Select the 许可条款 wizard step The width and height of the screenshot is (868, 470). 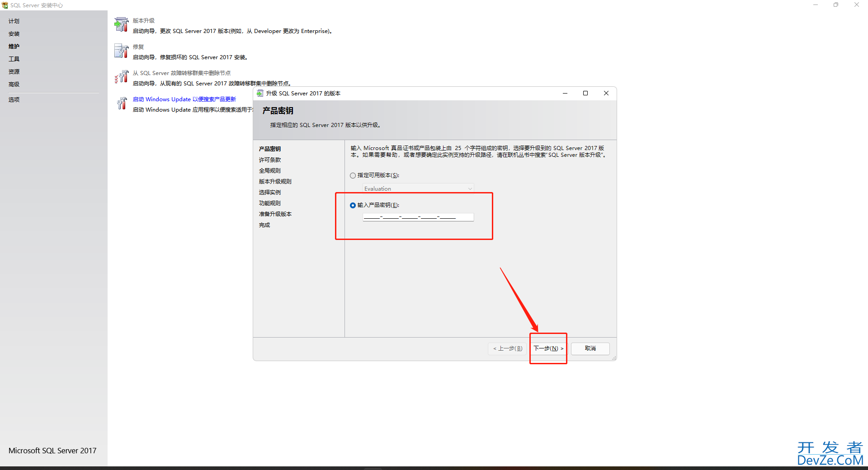pos(270,160)
